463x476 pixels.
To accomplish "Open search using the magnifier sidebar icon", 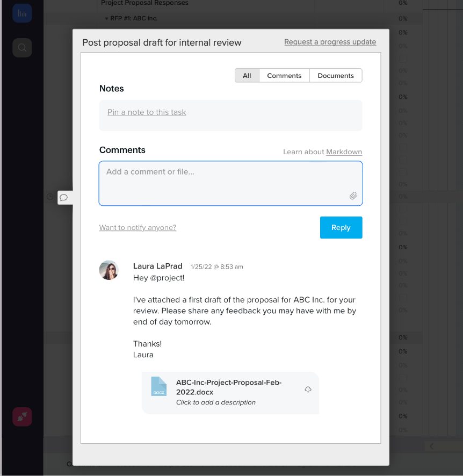I will click(x=22, y=48).
